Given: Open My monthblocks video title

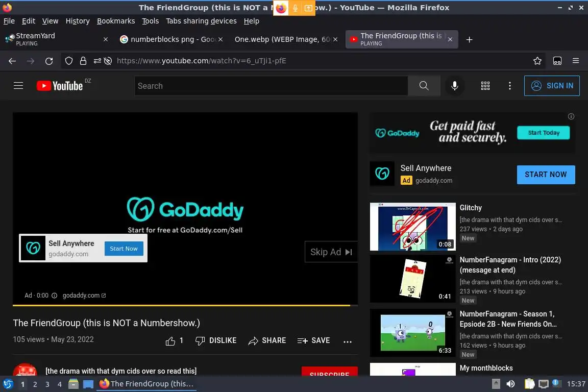Looking at the screenshot, I should [486, 369].
